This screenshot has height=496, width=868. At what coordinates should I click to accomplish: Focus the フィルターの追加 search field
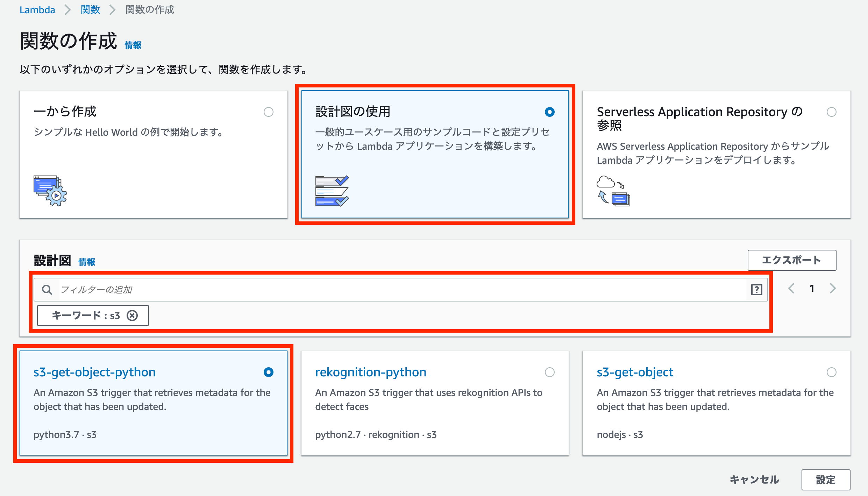click(402, 290)
